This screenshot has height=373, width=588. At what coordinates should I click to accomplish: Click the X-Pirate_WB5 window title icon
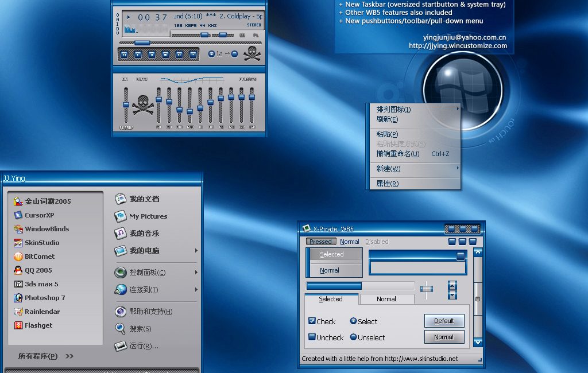(x=307, y=228)
